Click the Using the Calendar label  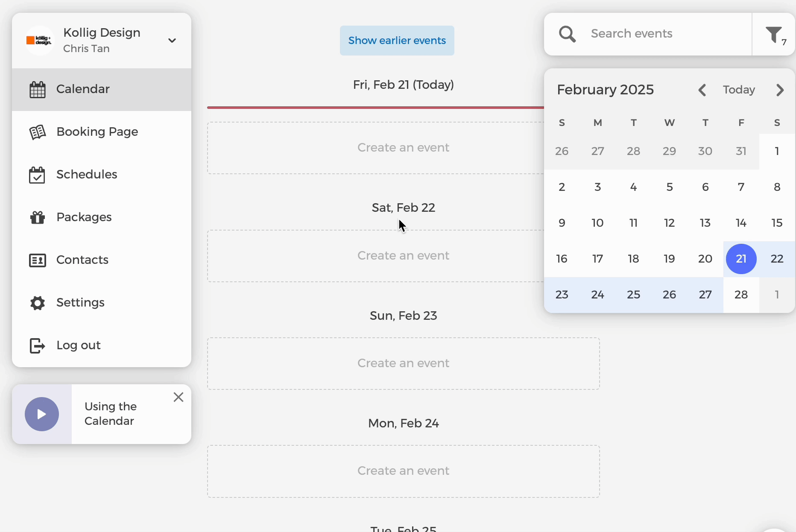pyautogui.click(x=111, y=414)
